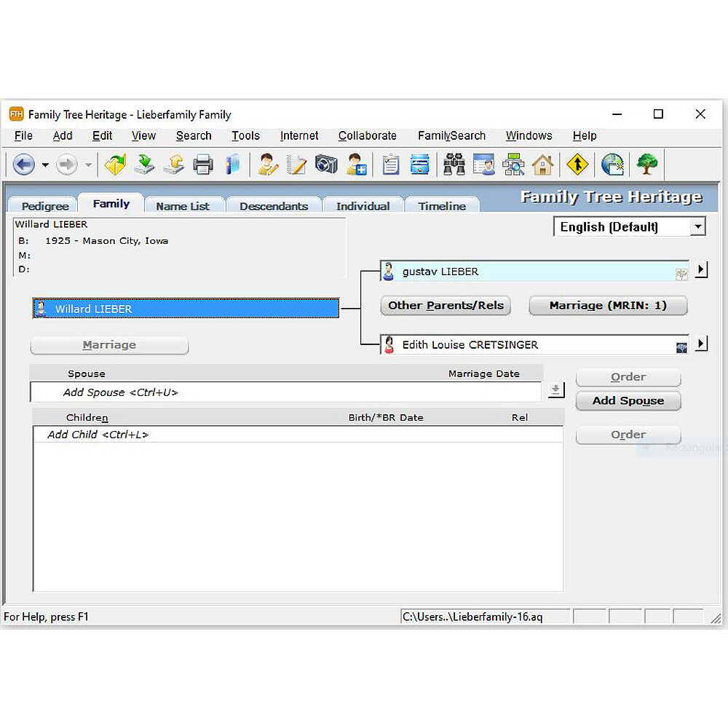Click the download-arrow icon beside Add Spouse row
728x728 pixels.
(555, 389)
